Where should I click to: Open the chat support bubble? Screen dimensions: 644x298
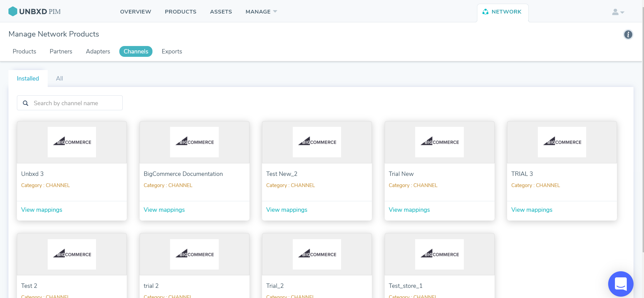[x=621, y=284]
